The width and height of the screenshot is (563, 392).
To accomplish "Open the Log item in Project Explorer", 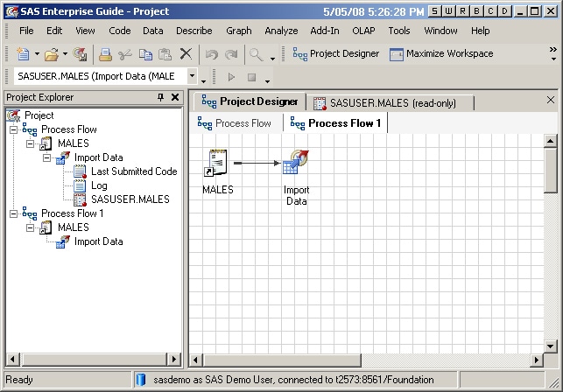I will tap(99, 185).
